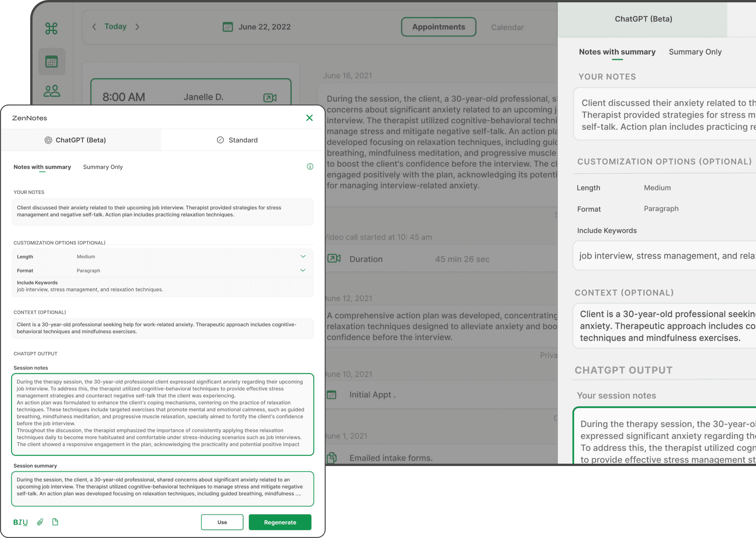Viewport: 756px width, 538px height.
Task: Click the video camera icon on Janelle D.
Action: (270, 97)
